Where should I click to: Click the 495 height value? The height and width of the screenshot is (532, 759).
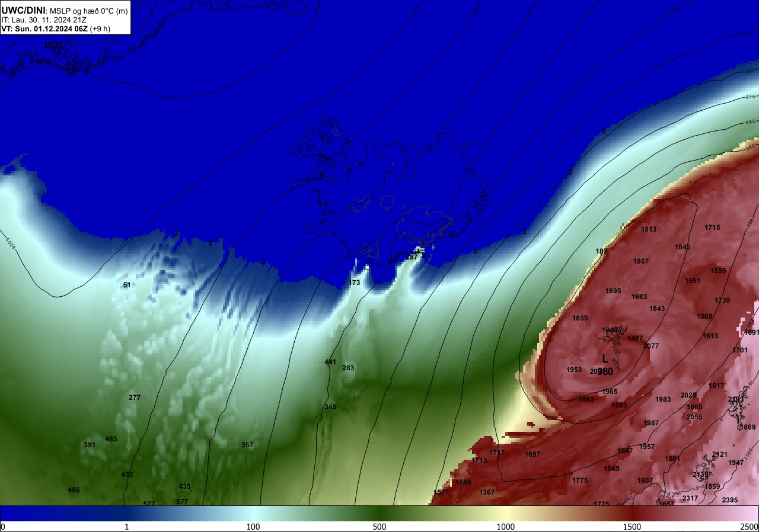click(74, 490)
